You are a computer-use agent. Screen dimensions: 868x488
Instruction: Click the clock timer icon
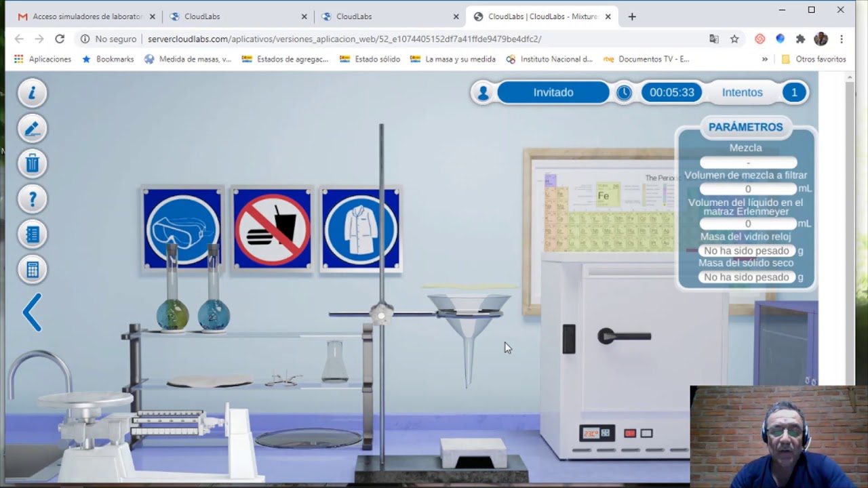coord(624,93)
